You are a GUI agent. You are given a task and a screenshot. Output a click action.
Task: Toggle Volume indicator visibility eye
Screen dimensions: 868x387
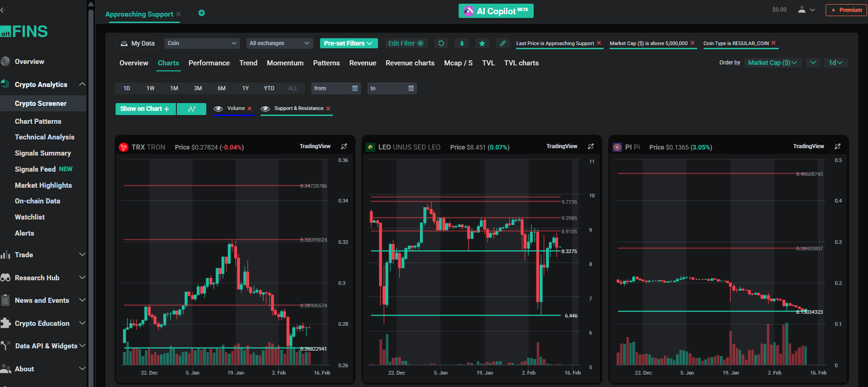pos(218,109)
